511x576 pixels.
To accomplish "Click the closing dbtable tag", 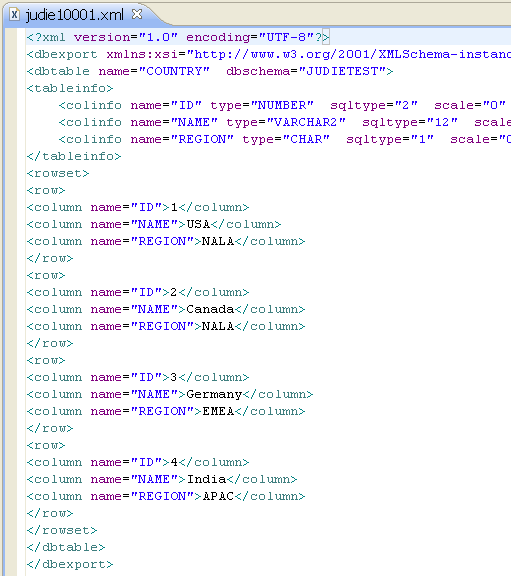I will [x=66, y=547].
